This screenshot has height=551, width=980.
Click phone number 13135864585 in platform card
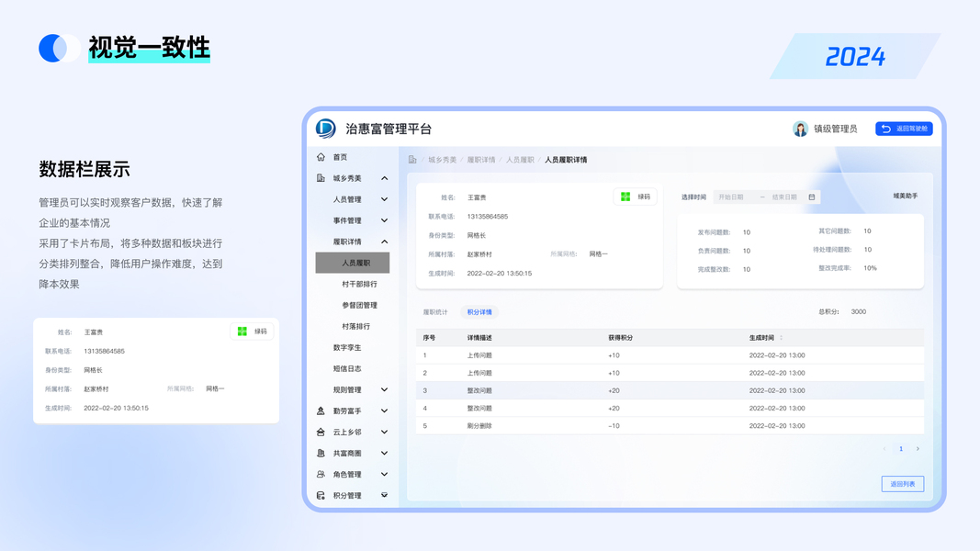[488, 217]
